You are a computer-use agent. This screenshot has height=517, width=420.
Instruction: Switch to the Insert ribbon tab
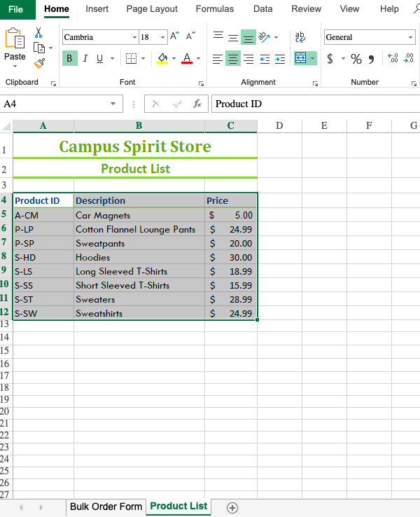[x=97, y=9]
